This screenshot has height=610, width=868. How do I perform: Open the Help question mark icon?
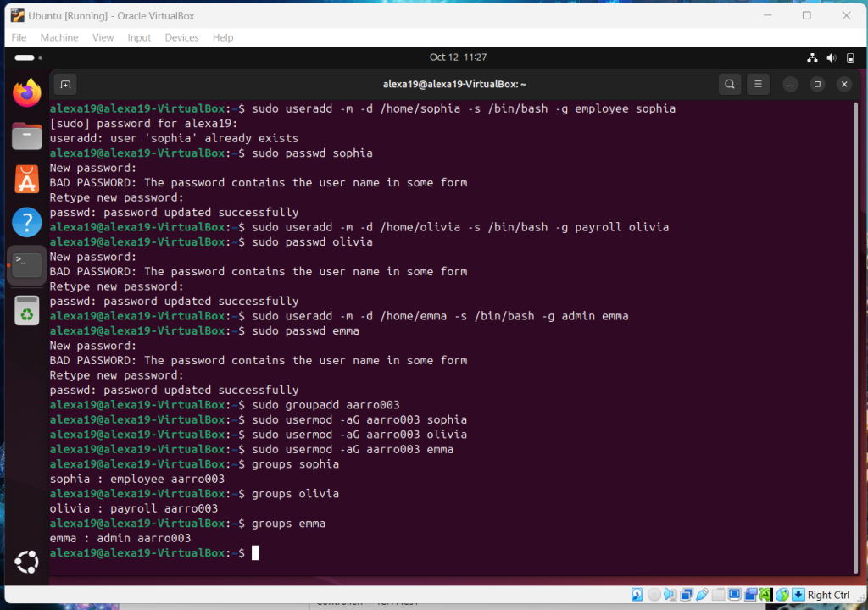(27, 223)
